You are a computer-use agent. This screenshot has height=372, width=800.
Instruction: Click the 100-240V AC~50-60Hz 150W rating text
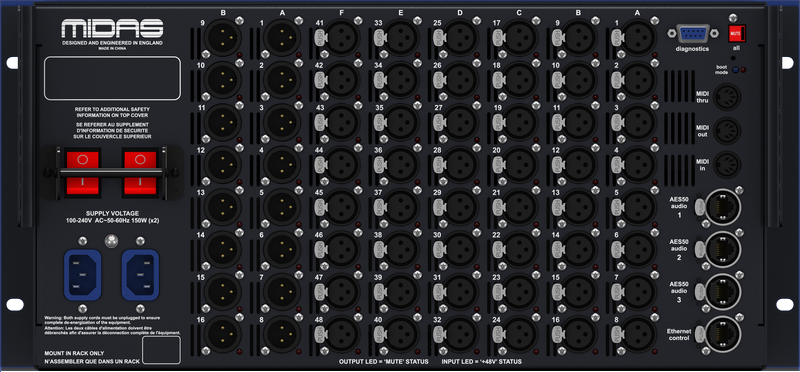coord(112,220)
